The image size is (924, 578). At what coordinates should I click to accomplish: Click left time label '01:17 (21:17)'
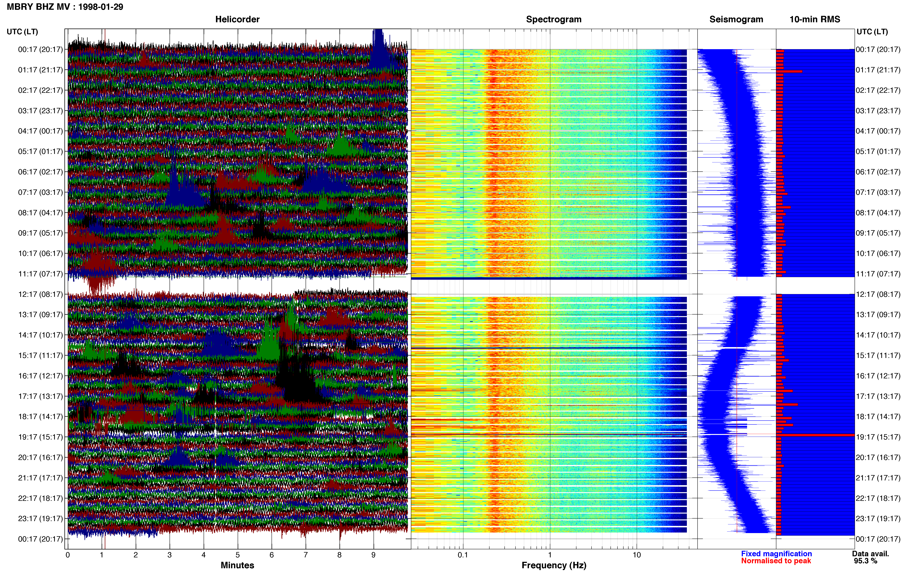point(41,70)
